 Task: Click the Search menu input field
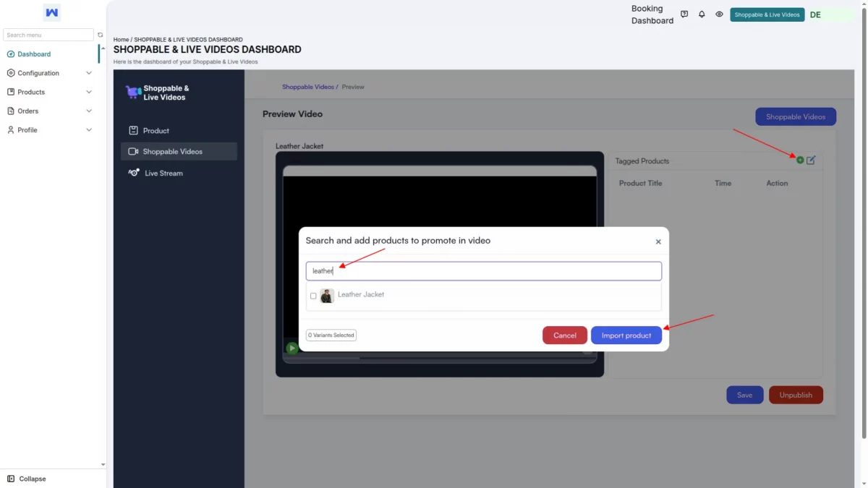click(48, 35)
